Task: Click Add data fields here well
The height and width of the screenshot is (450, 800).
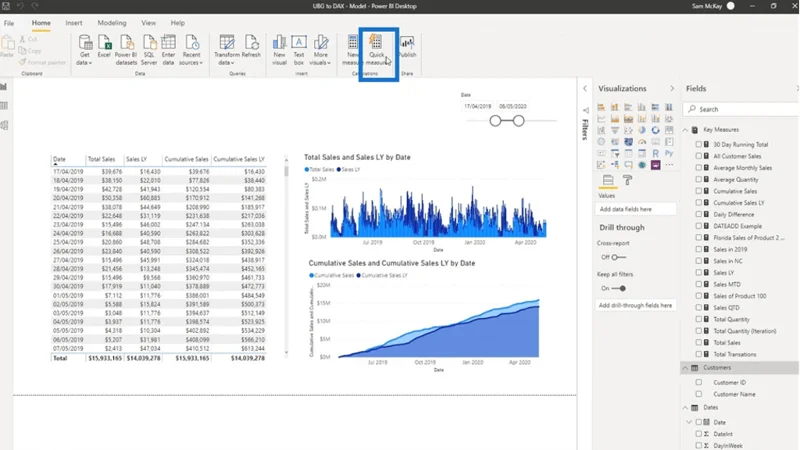Action: pos(636,209)
